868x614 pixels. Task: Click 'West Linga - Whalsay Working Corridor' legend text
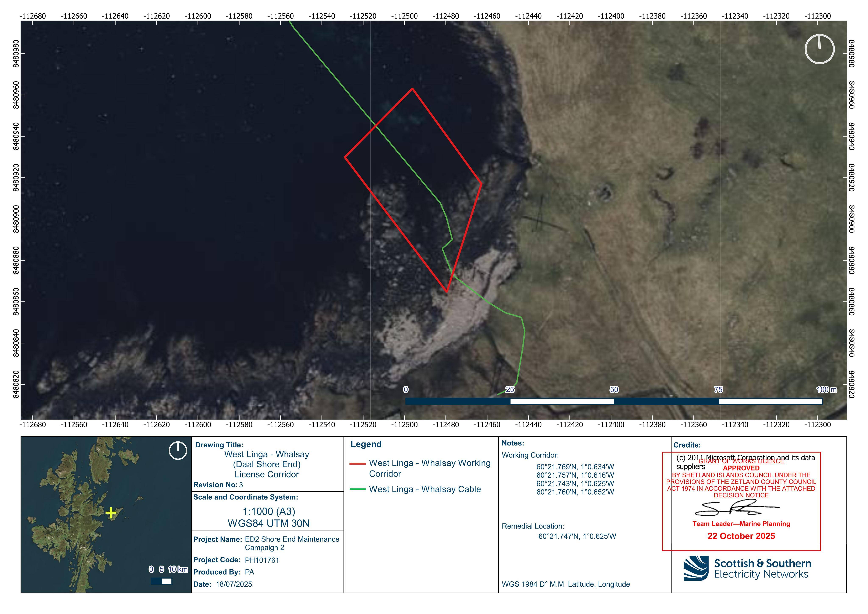pos(430,468)
